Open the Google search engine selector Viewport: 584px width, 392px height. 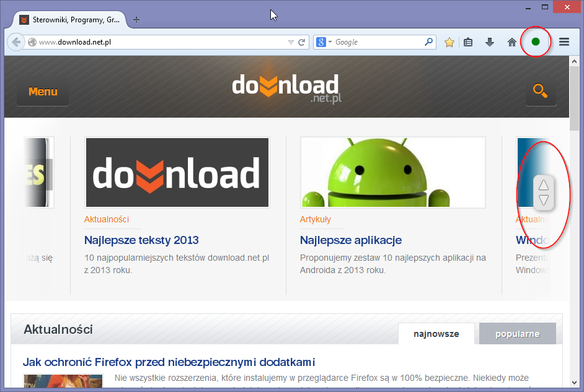[324, 42]
